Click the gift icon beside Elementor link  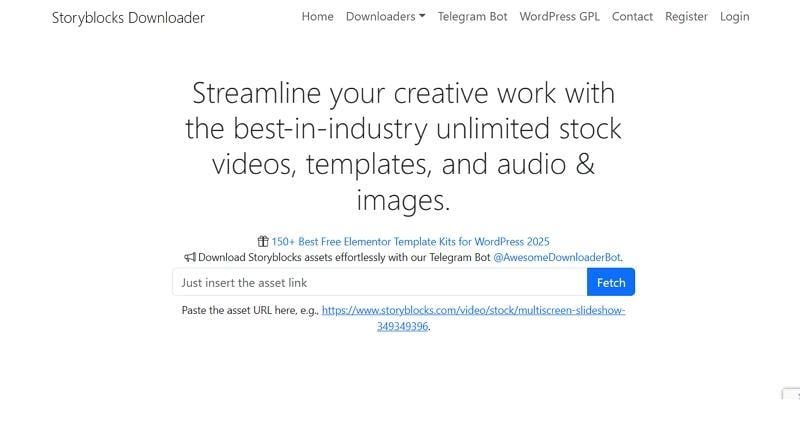pyautogui.click(x=263, y=241)
